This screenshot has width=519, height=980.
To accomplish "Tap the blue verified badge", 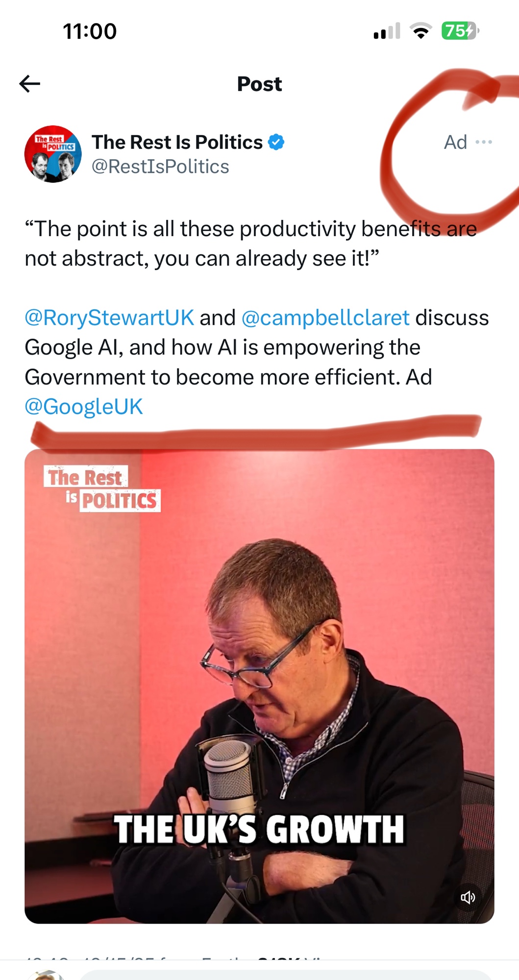I will click(276, 142).
